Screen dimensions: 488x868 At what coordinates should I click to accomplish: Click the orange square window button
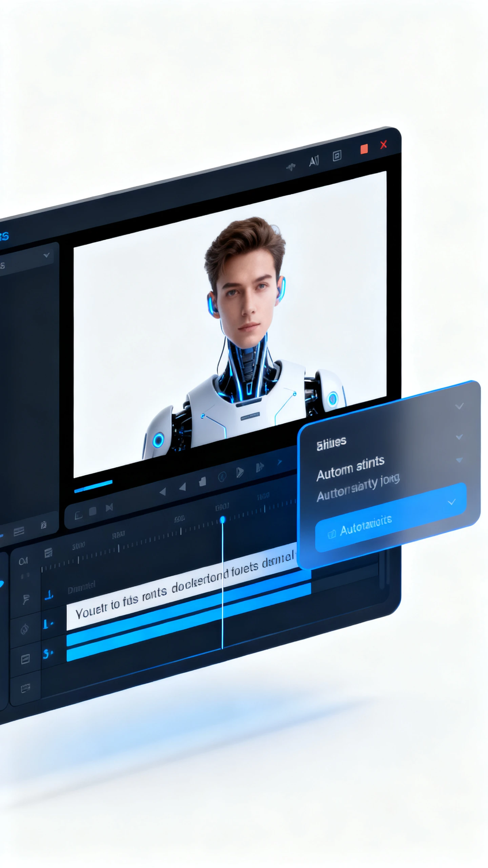(x=364, y=149)
